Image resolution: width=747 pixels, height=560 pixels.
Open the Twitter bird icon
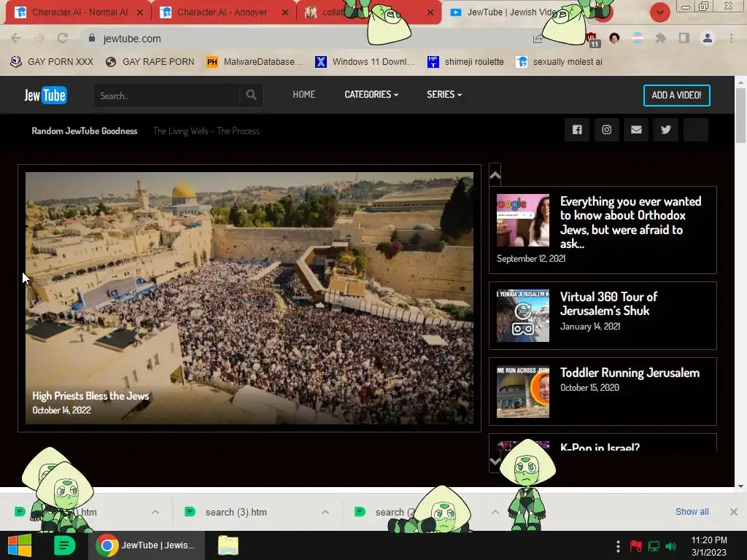point(666,130)
